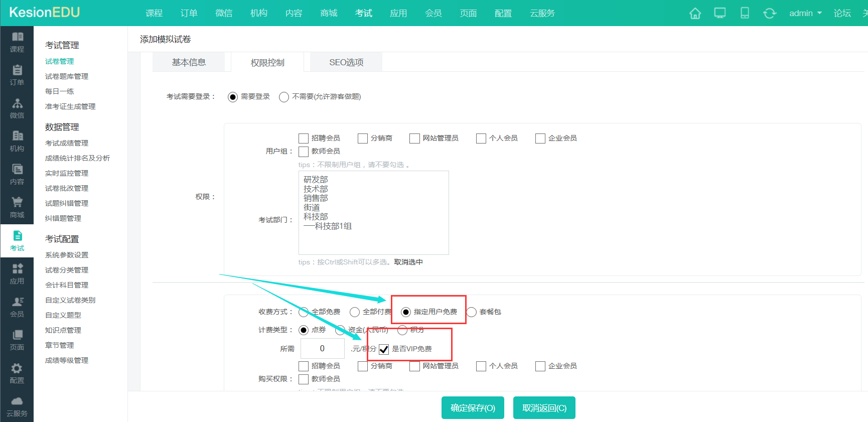Click the mobile phone preview icon
868x422 pixels.
tap(745, 14)
